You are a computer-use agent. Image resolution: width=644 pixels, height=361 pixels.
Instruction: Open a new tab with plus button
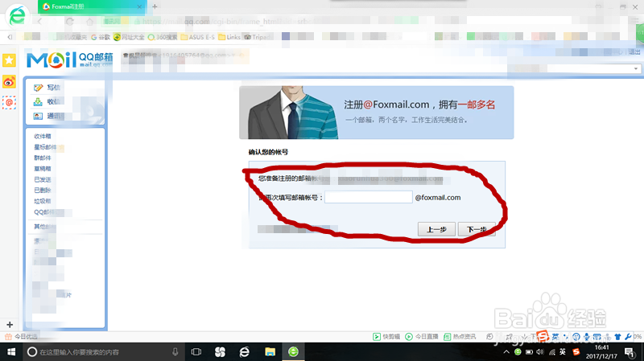pos(155,6)
